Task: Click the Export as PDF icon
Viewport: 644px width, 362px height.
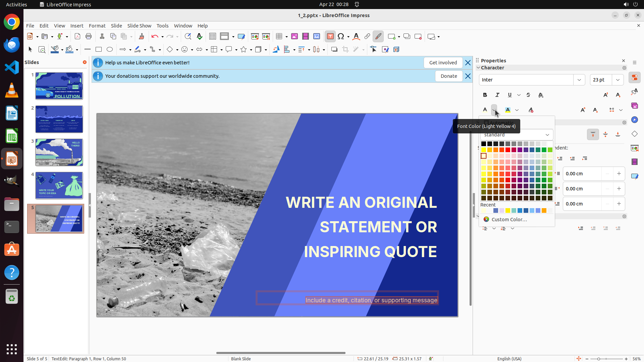Action: pyautogui.click(x=77, y=37)
